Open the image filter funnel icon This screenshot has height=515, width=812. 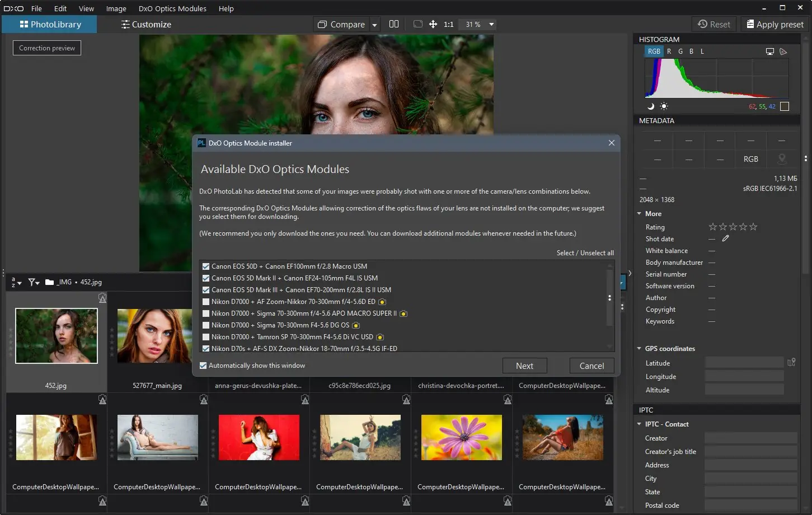click(33, 282)
